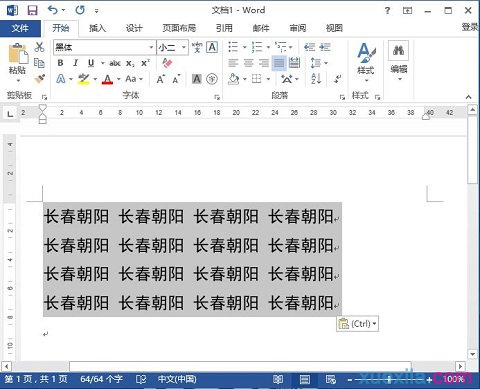Toggle superscript formatting
Image resolution: width=480 pixels, height=389 pixels.
tap(145, 63)
